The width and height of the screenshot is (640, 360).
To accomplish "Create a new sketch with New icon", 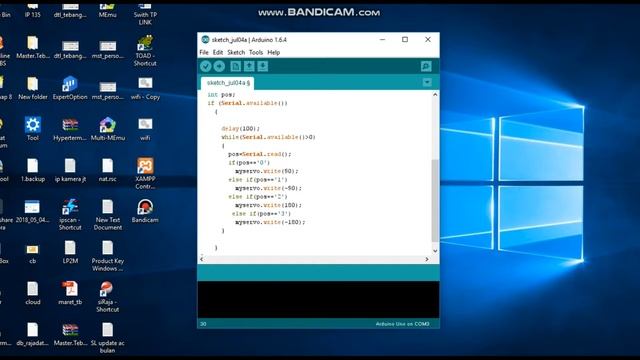I will pos(236,66).
